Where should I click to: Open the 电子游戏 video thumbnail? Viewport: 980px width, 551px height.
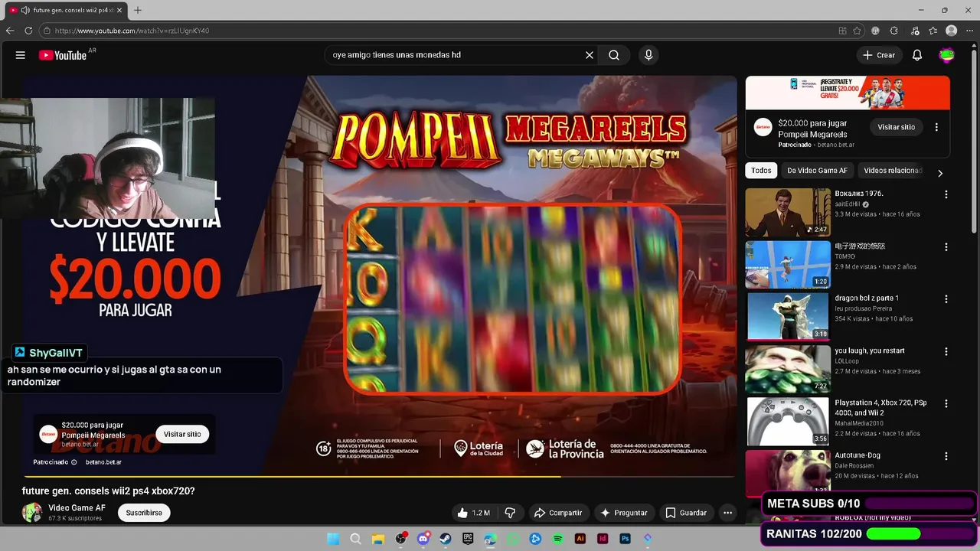[788, 264]
